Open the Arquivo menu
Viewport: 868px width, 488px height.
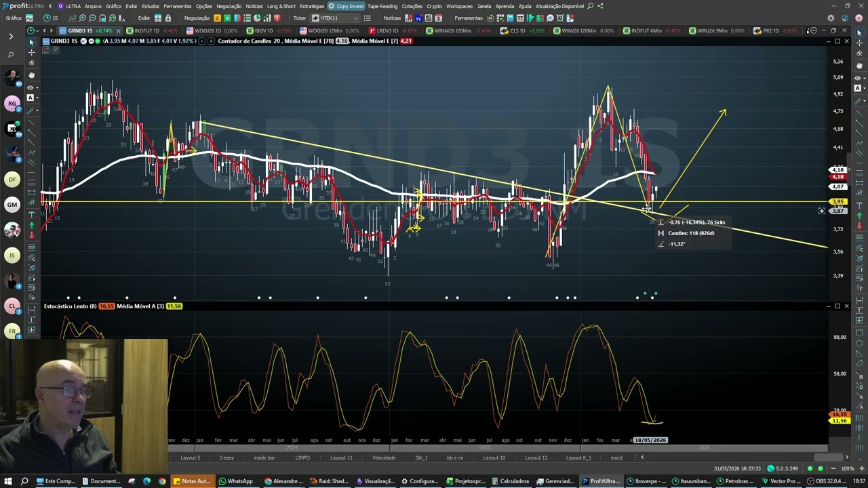(x=93, y=6)
